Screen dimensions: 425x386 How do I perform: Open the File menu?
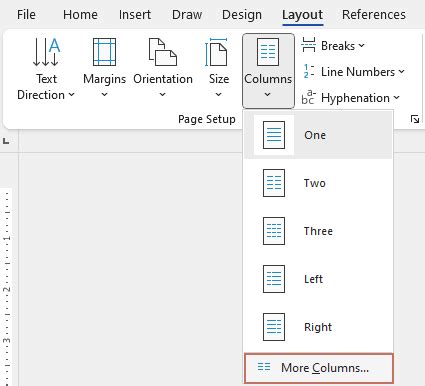[x=26, y=15]
